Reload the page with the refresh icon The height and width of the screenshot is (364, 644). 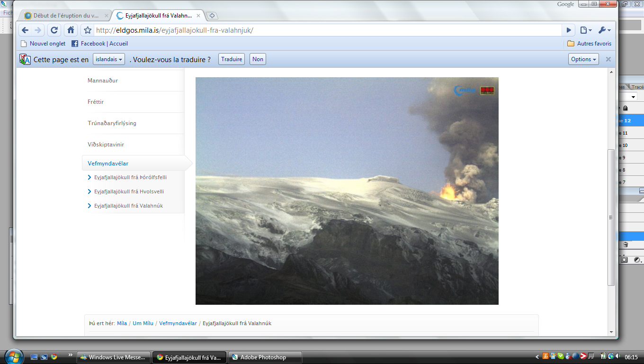54,30
